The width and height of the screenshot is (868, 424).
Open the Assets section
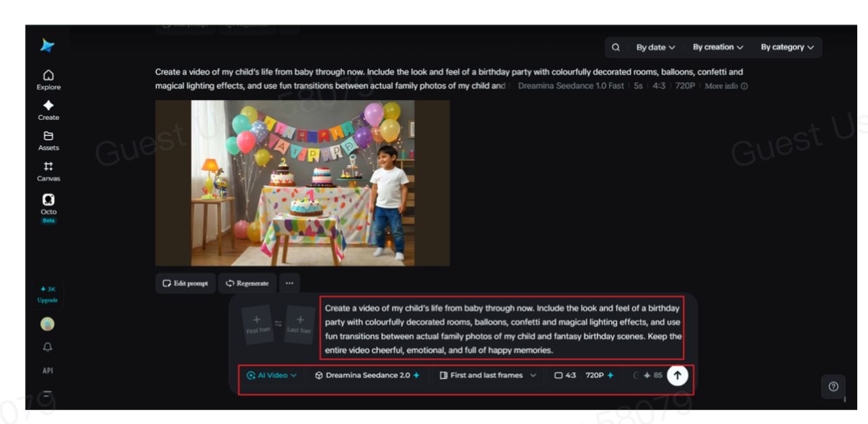49,141
